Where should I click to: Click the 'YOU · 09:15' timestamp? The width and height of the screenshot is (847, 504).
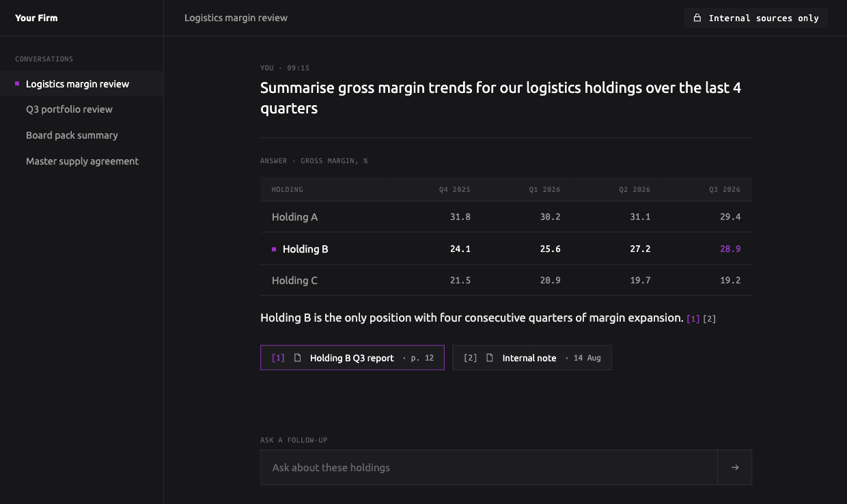pos(285,68)
